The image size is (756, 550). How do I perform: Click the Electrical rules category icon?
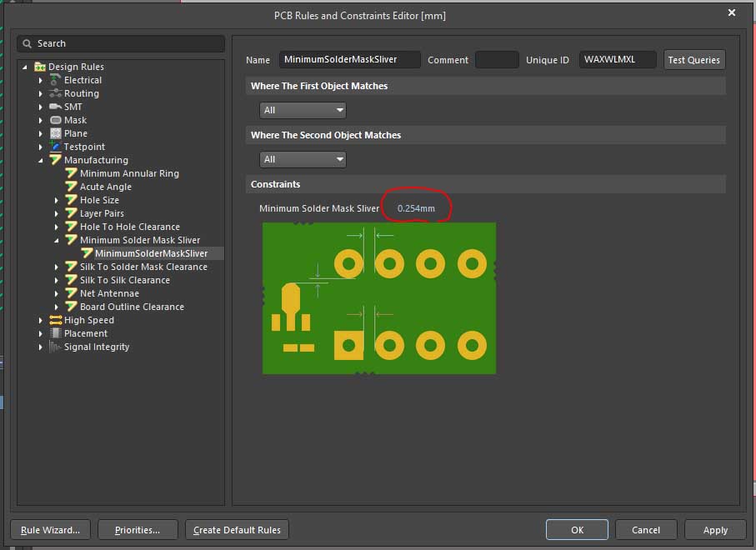click(56, 80)
